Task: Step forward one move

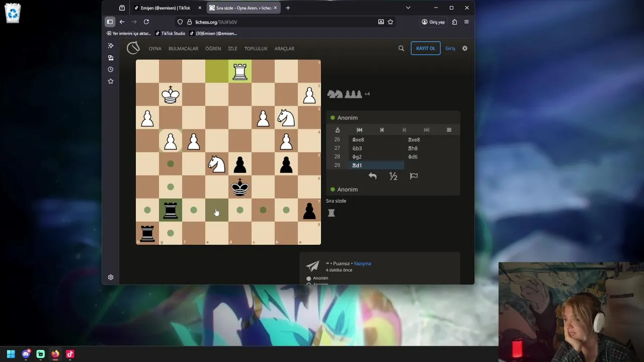Action: tap(404, 130)
